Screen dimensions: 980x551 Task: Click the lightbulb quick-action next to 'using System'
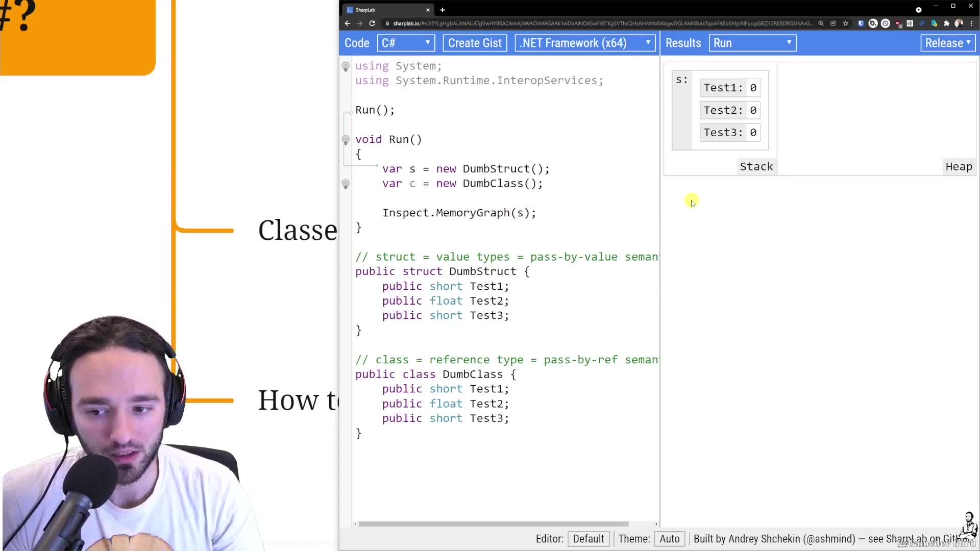click(x=346, y=66)
